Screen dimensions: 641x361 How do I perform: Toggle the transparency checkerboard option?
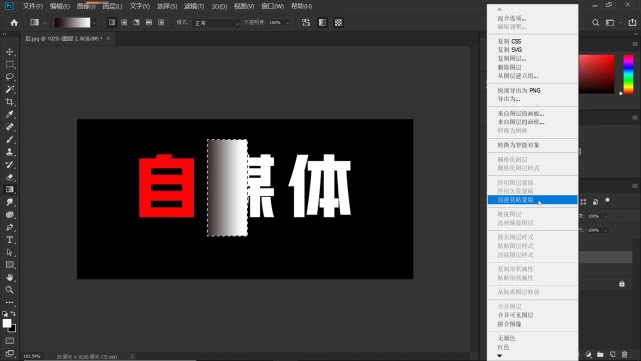[338, 22]
